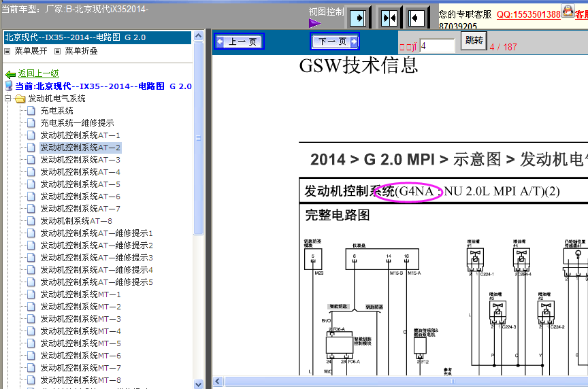Click tree panel scrollbar up arrow
Viewport: 588px width, 389px height.
(198, 36)
